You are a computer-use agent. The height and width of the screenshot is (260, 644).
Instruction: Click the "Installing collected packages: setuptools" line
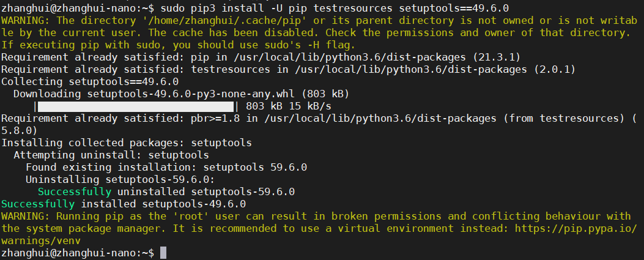[126, 143]
